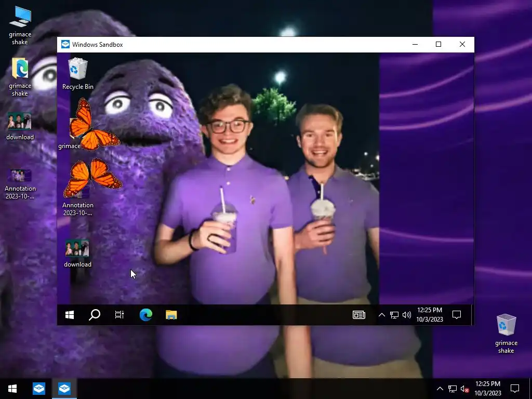Open Recycle Bin inside Windows Sandbox
Viewport: 532px width, 399px height.
[x=78, y=74]
